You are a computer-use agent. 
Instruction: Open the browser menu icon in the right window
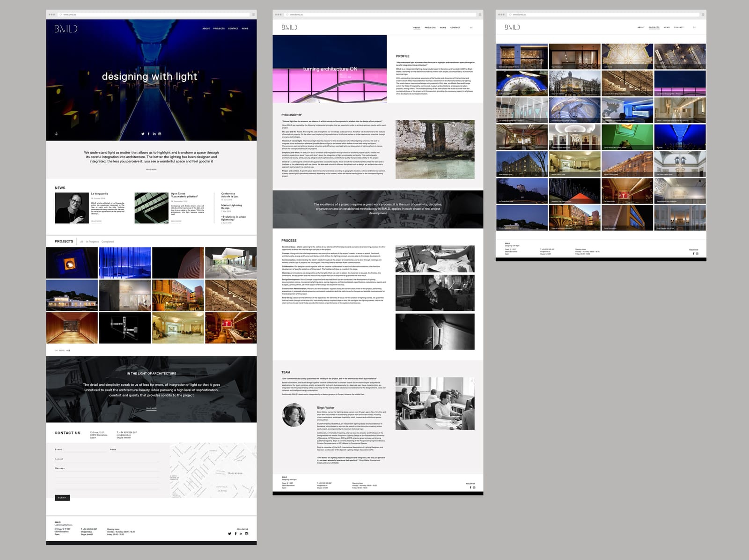coord(703,15)
